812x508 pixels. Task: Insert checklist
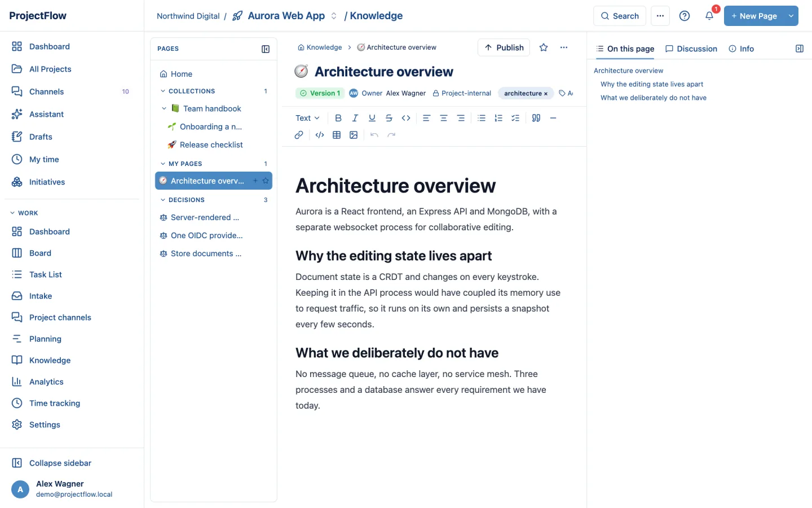(x=515, y=118)
